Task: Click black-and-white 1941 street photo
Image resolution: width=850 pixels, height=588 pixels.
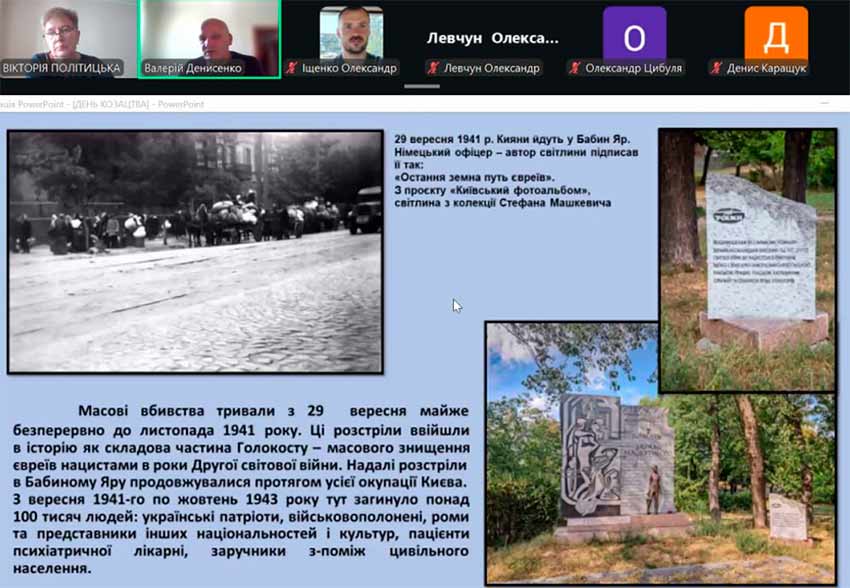Action: (x=195, y=252)
